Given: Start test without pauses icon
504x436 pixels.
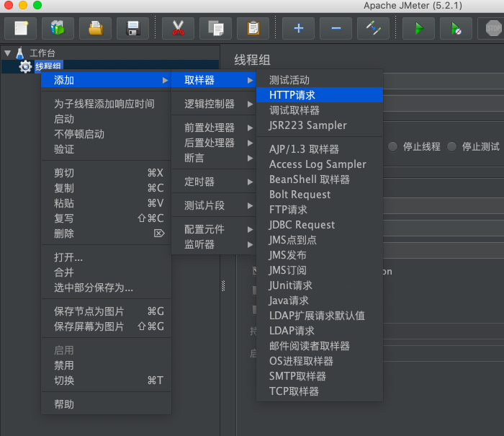Looking at the screenshot, I should (x=456, y=29).
